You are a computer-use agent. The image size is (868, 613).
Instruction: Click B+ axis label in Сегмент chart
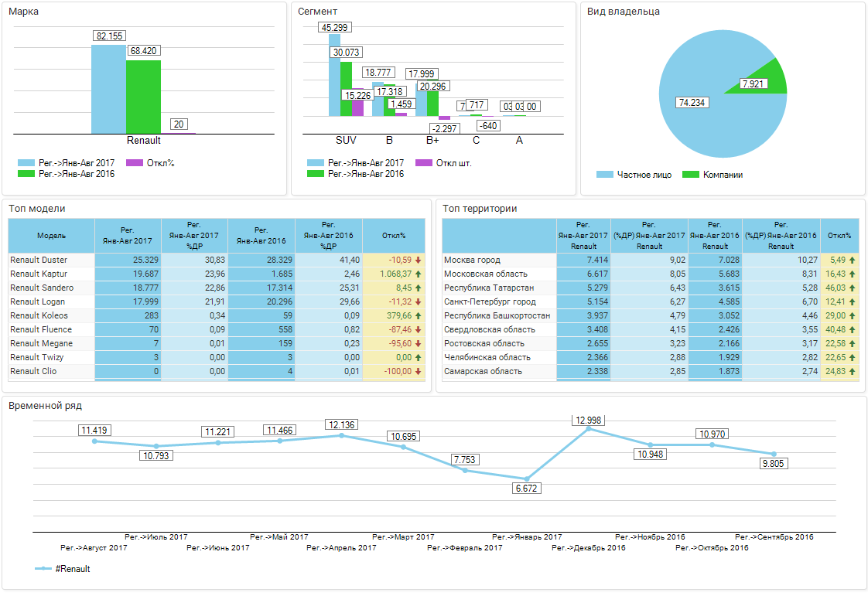tap(432, 141)
